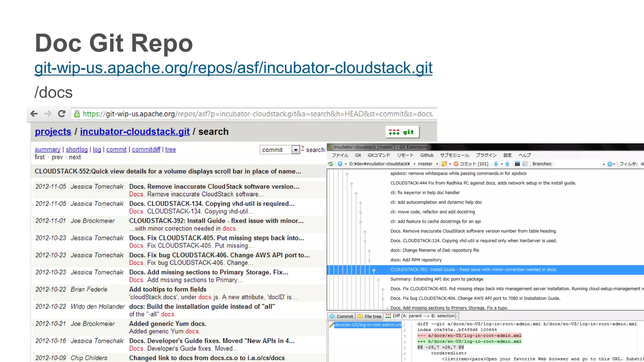Open the Github menu
This screenshot has height=362, width=644.
[x=427, y=155]
